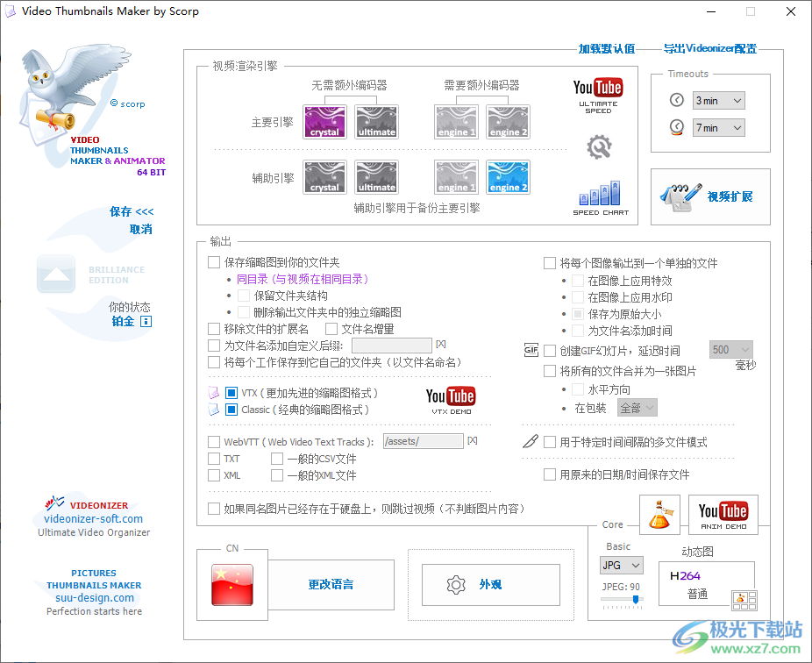This screenshot has width=812, height=663.
Task: Click the first timeout clock icon
Action: coord(677,100)
